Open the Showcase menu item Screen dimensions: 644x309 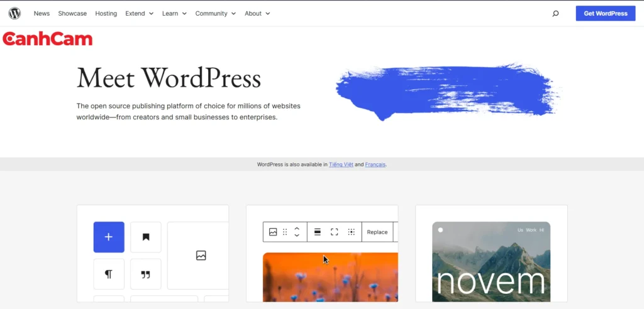(72, 14)
